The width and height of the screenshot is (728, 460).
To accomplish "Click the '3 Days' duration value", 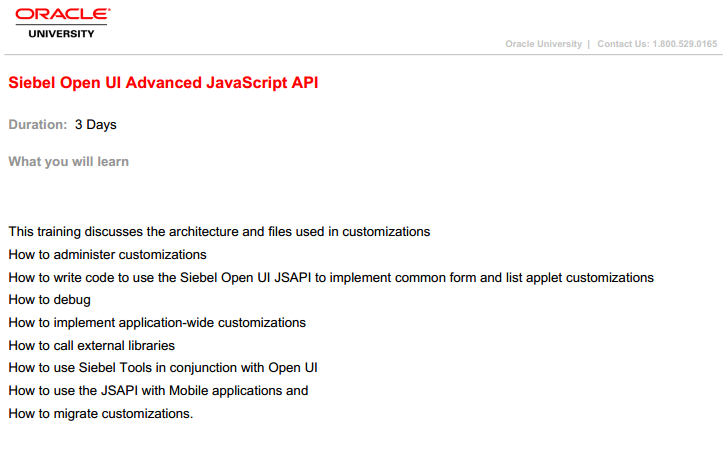I will 96,124.
